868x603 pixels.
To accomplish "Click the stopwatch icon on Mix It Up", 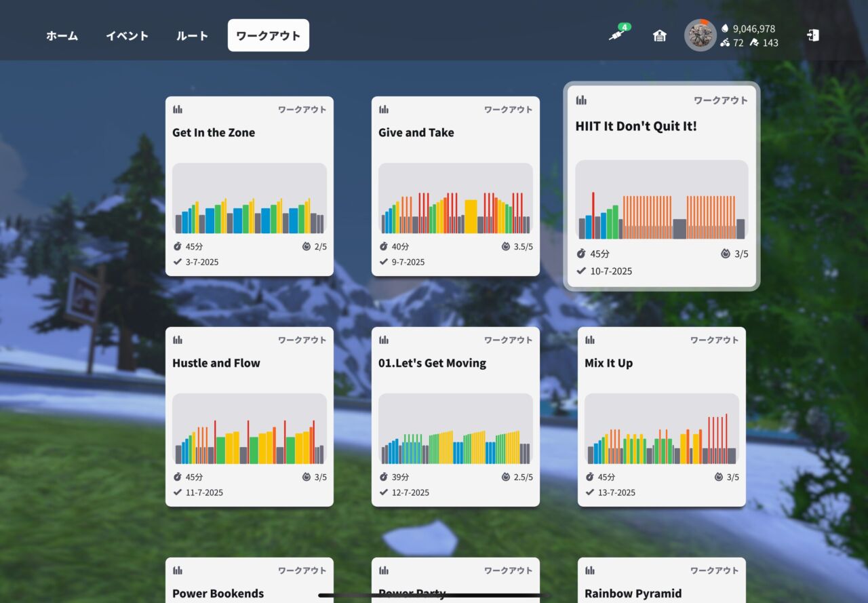I will pos(590,478).
